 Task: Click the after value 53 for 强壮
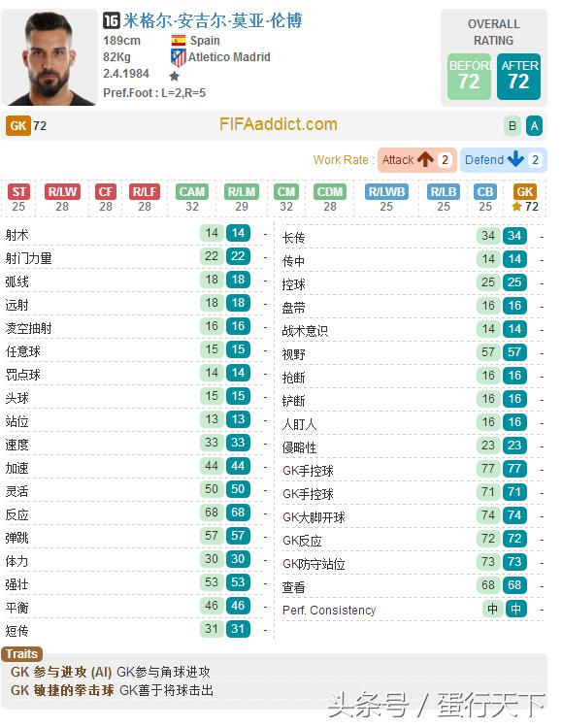[x=238, y=582]
